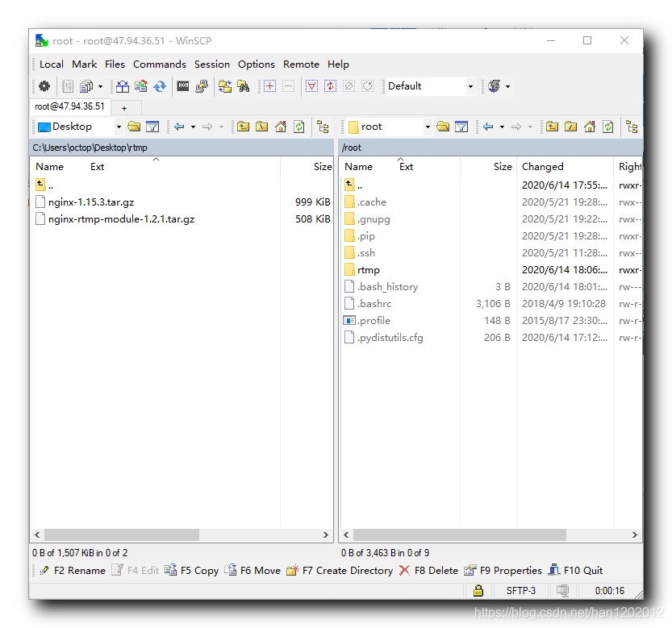Go to parent directory in remote panel
This screenshot has width=672, height=628.
point(552,127)
